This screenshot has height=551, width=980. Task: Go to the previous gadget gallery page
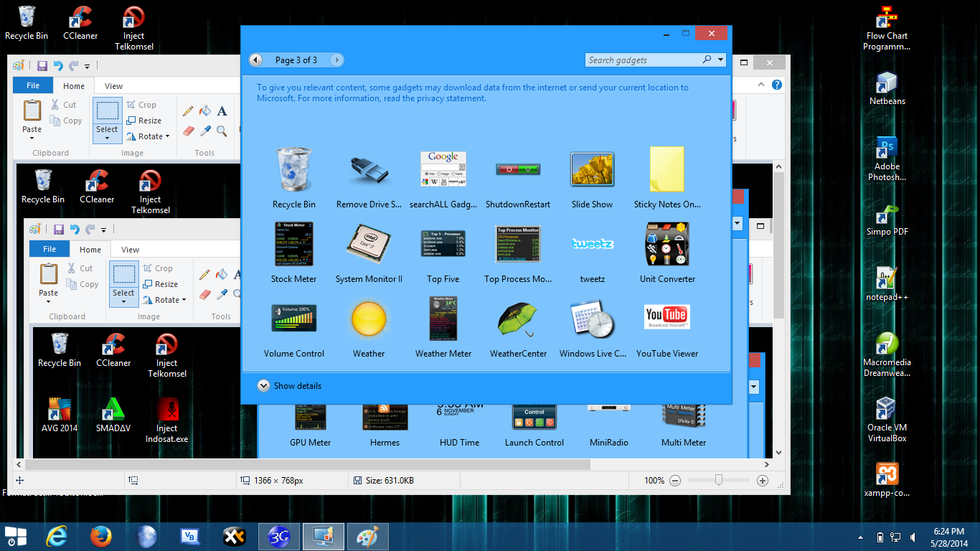pyautogui.click(x=255, y=60)
